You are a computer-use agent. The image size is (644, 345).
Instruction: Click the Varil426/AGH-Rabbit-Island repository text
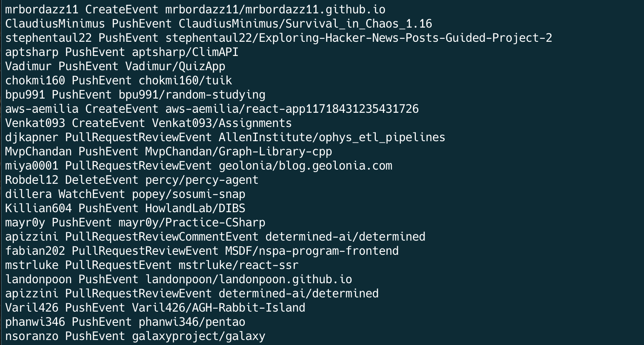pos(219,307)
